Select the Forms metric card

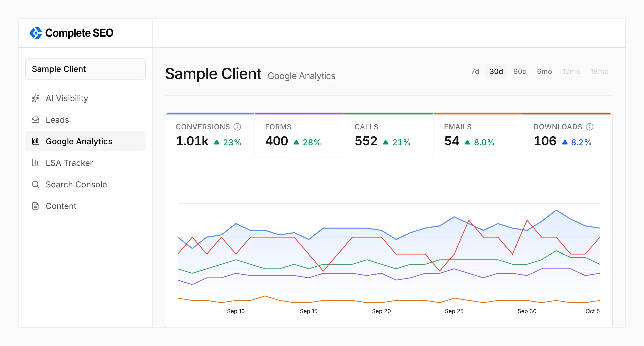point(299,135)
